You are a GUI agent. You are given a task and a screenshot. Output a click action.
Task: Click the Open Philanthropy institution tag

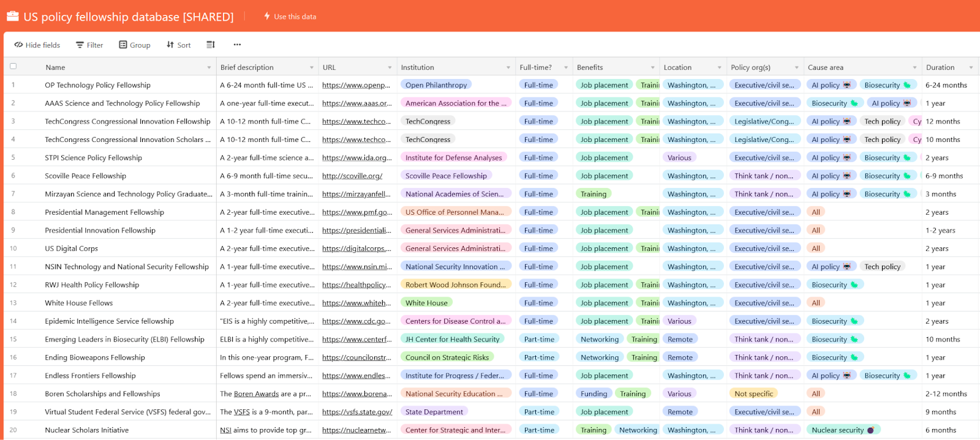tap(436, 85)
